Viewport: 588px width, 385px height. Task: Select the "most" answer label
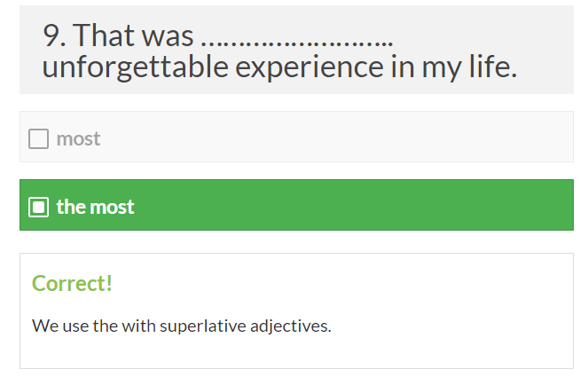click(78, 139)
